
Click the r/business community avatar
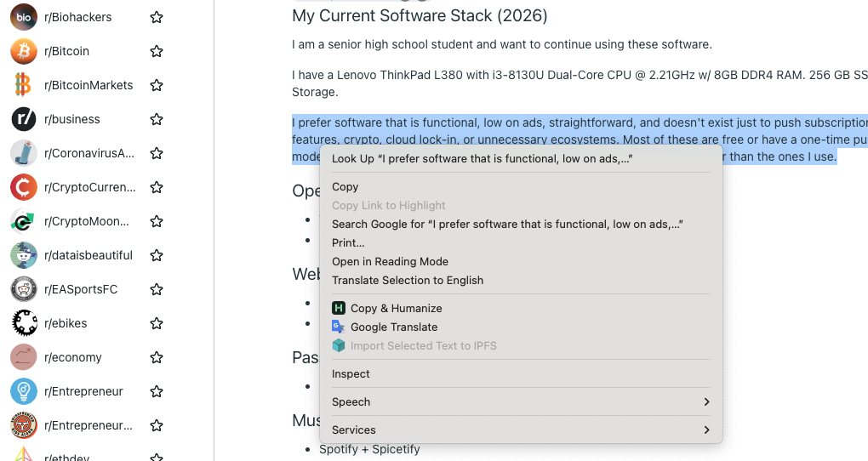[x=24, y=119]
